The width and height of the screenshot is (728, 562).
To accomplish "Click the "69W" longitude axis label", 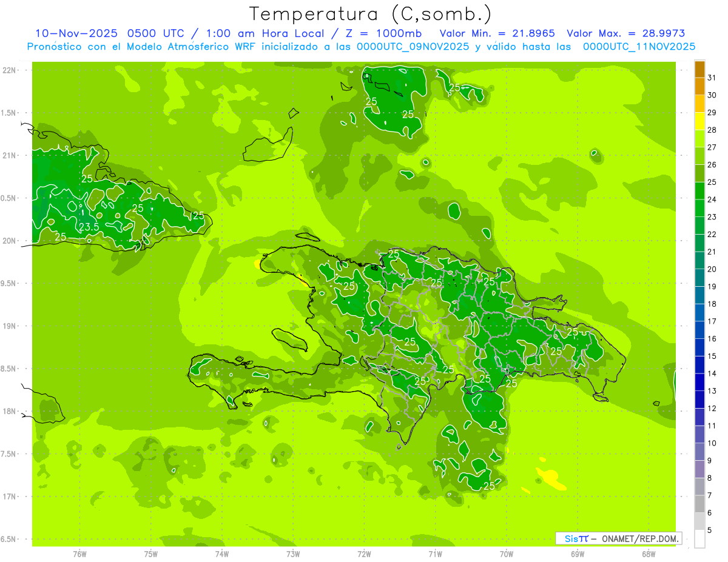I will [578, 554].
